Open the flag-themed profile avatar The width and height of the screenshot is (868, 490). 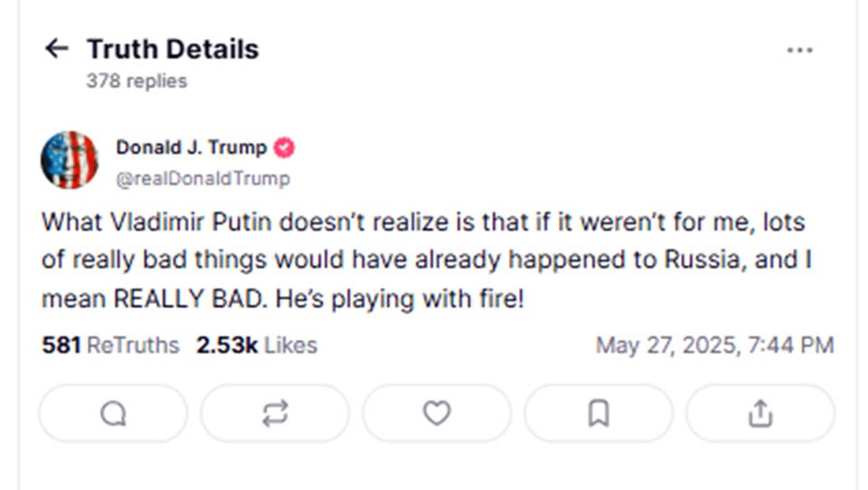70,160
